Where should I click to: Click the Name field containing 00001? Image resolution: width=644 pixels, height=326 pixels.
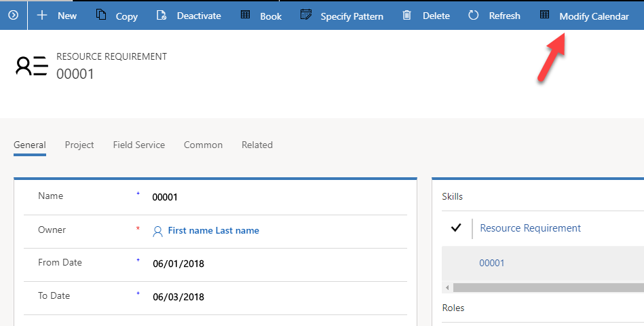point(271,197)
